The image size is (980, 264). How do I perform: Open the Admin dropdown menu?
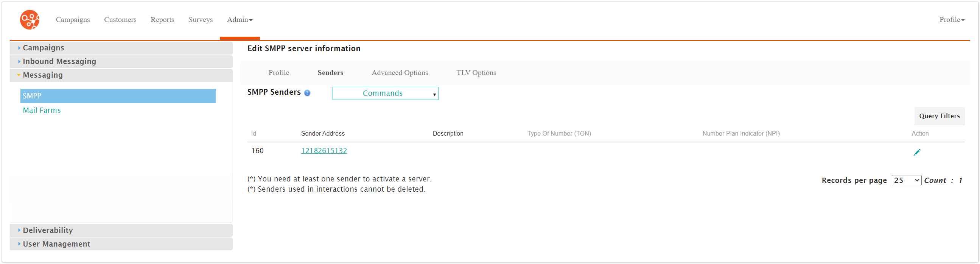pos(239,20)
